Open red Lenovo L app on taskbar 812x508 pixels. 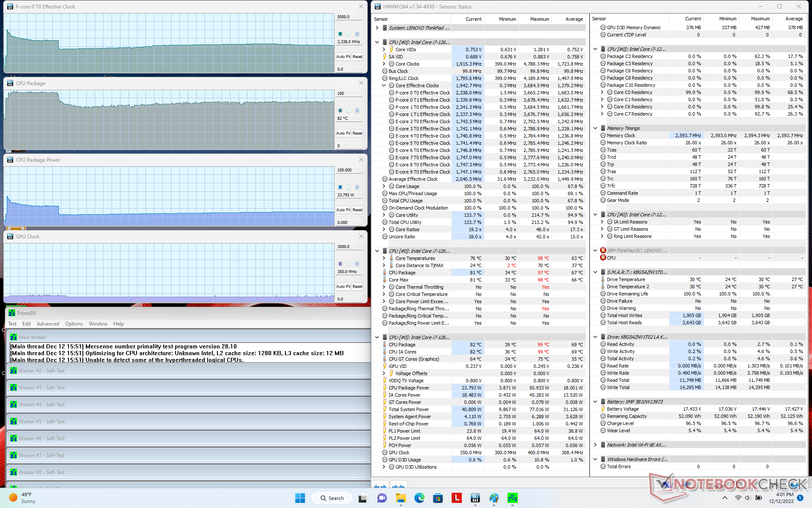tap(456, 498)
